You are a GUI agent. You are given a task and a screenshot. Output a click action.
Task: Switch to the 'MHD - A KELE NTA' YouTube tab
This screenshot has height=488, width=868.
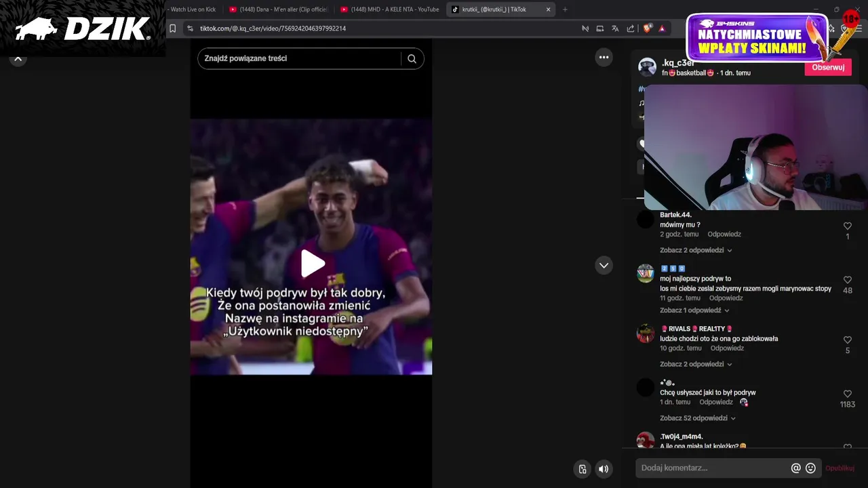coord(390,9)
